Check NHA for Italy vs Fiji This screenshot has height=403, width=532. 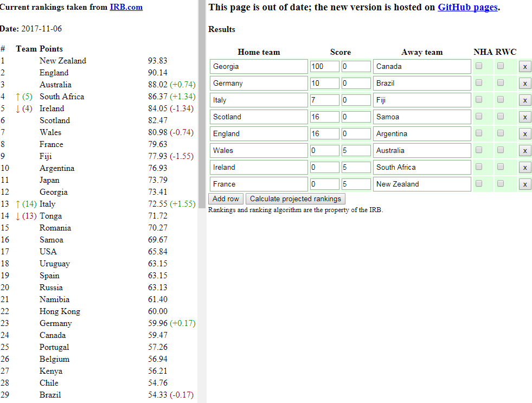(479, 99)
